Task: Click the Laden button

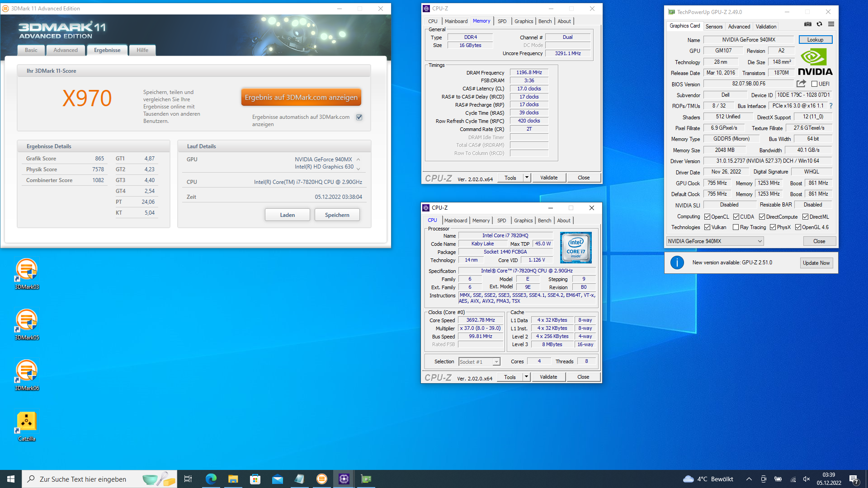Action: (x=288, y=215)
